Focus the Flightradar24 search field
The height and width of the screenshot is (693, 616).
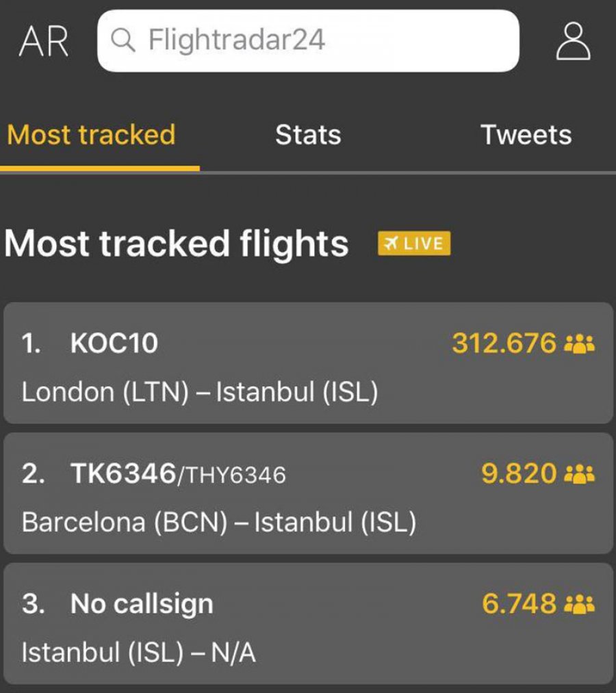pos(308,40)
